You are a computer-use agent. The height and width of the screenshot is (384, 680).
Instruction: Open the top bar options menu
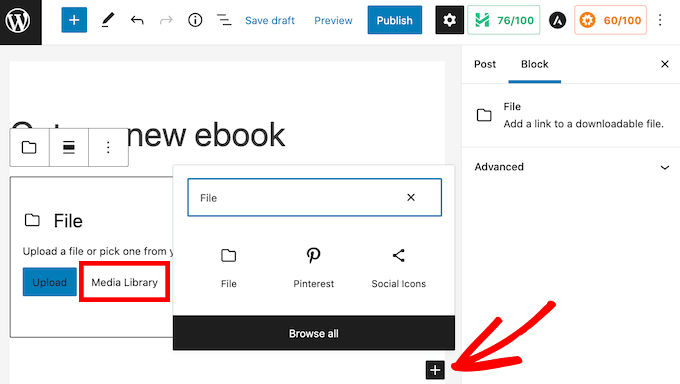click(x=660, y=20)
